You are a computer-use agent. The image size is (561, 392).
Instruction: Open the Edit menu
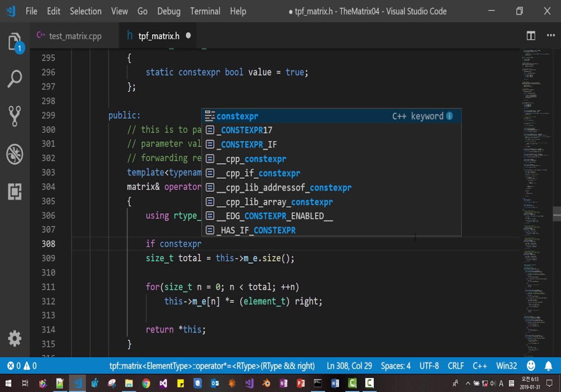53,11
